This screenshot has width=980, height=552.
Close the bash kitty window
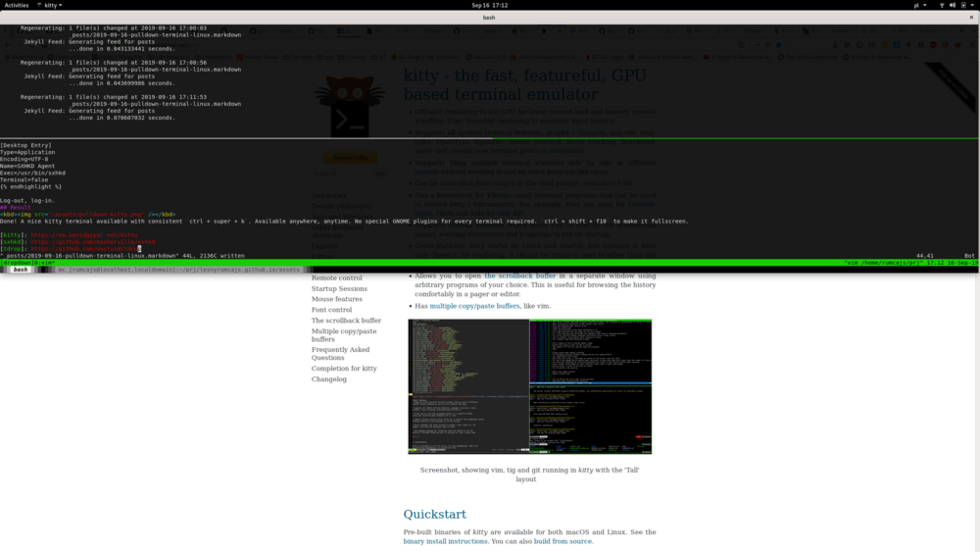click(x=971, y=18)
